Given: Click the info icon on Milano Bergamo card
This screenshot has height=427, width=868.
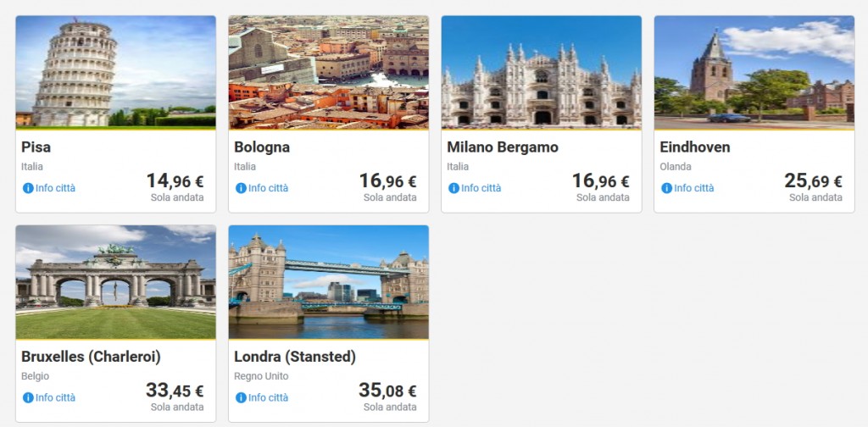Looking at the screenshot, I should (x=453, y=188).
